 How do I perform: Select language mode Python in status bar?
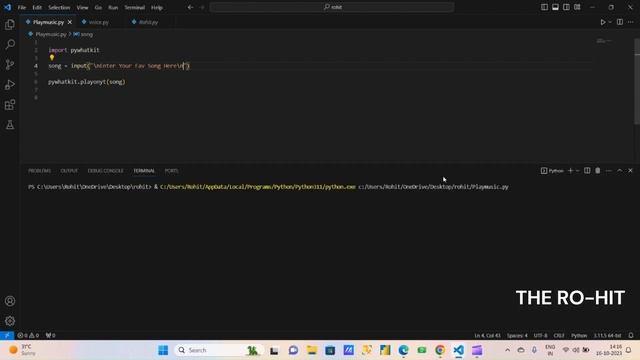[x=579, y=336]
